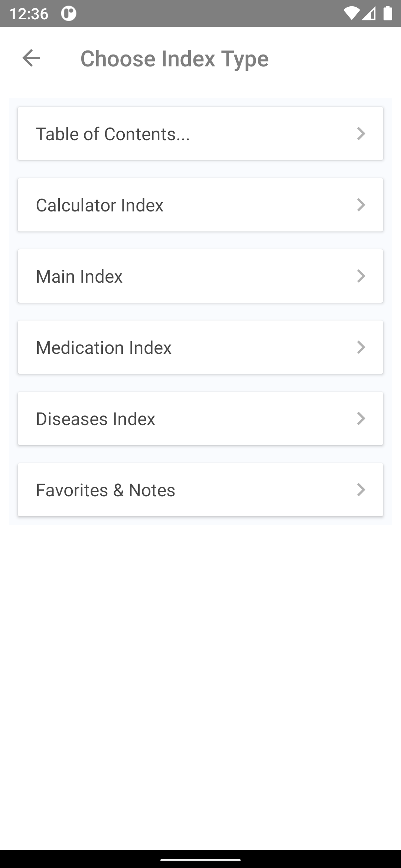The width and height of the screenshot is (401, 868).
Task: Go to Diseases Index label
Action: [x=95, y=419]
